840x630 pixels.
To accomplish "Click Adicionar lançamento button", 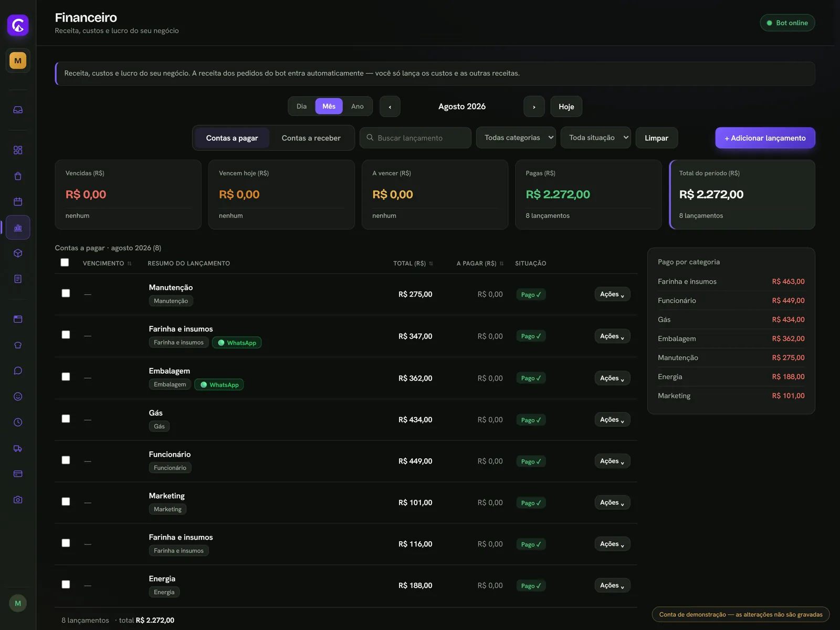I will 765,138.
